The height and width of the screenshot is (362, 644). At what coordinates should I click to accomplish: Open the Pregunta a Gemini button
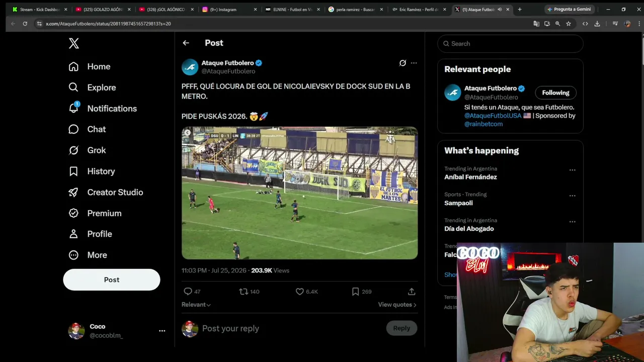(569, 9)
